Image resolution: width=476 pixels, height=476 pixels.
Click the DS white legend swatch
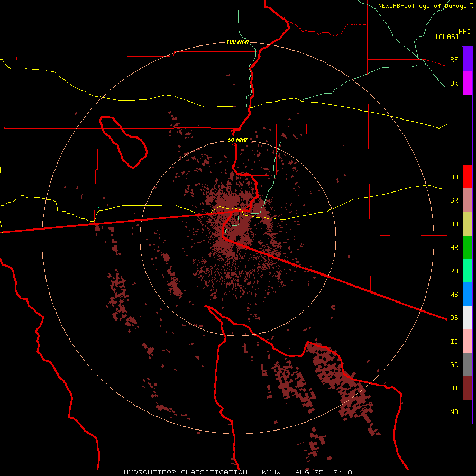467,317
